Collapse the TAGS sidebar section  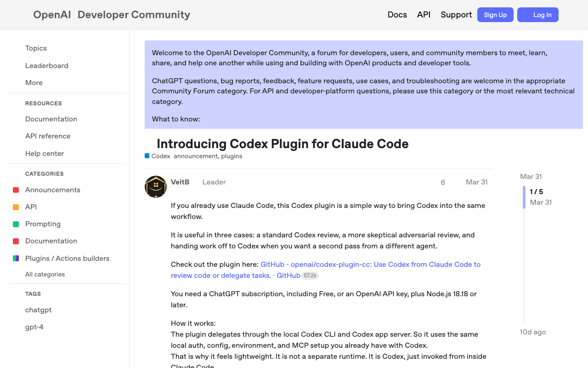click(x=33, y=294)
